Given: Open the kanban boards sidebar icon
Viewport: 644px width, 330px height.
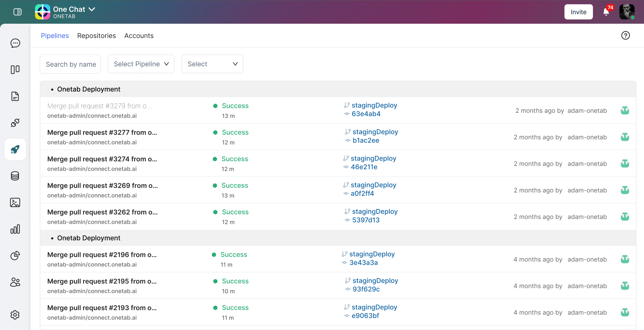Looking at the screenshot, I should [x=15, y=70].
